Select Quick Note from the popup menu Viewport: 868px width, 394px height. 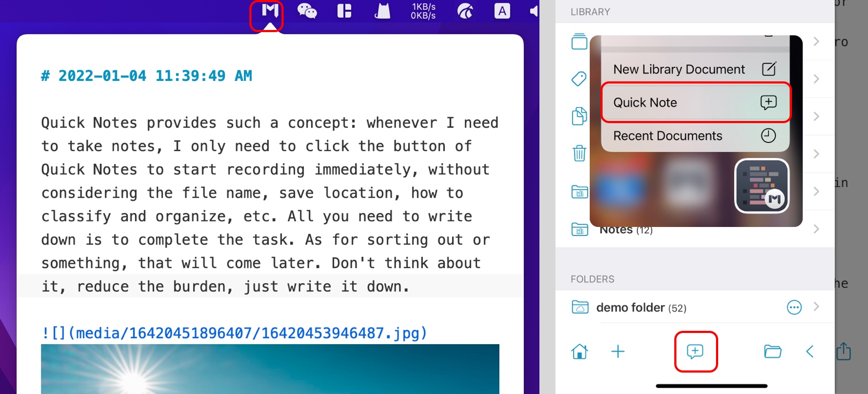(695, 103)
